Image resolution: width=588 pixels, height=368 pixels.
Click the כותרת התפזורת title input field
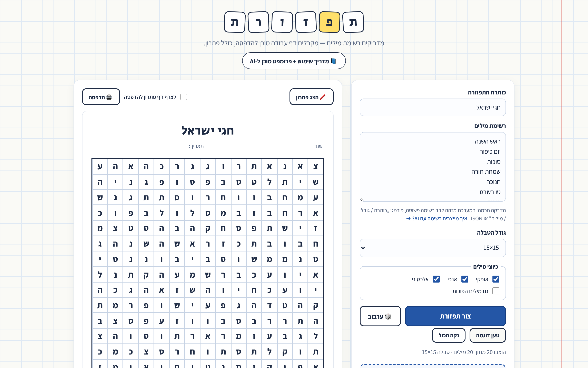(432, 107)
